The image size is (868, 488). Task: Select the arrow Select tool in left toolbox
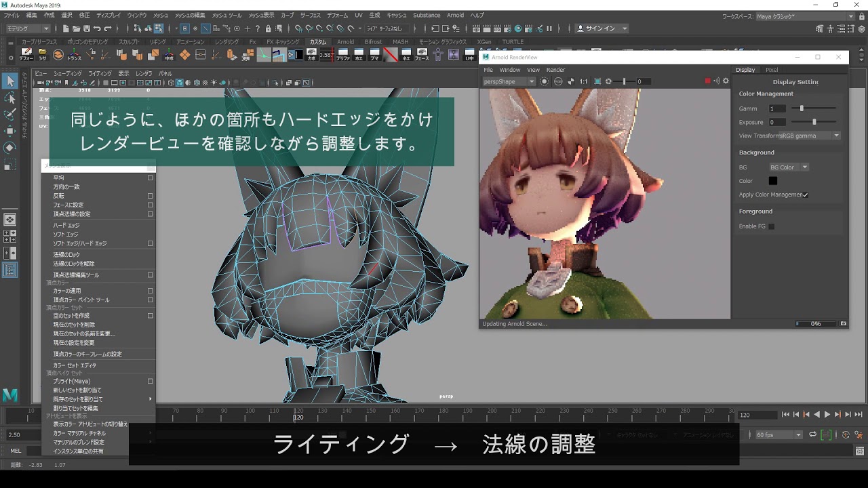coord(9,81)
